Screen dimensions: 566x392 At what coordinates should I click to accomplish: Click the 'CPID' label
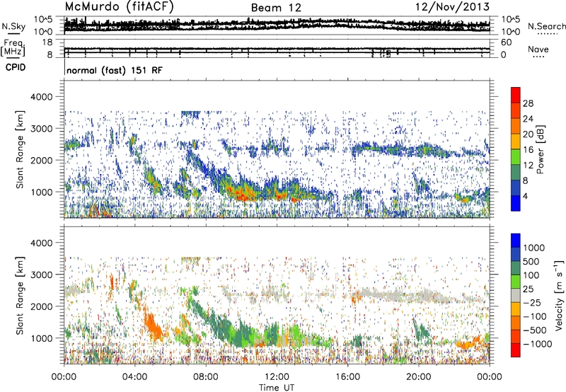click(16, 67)
